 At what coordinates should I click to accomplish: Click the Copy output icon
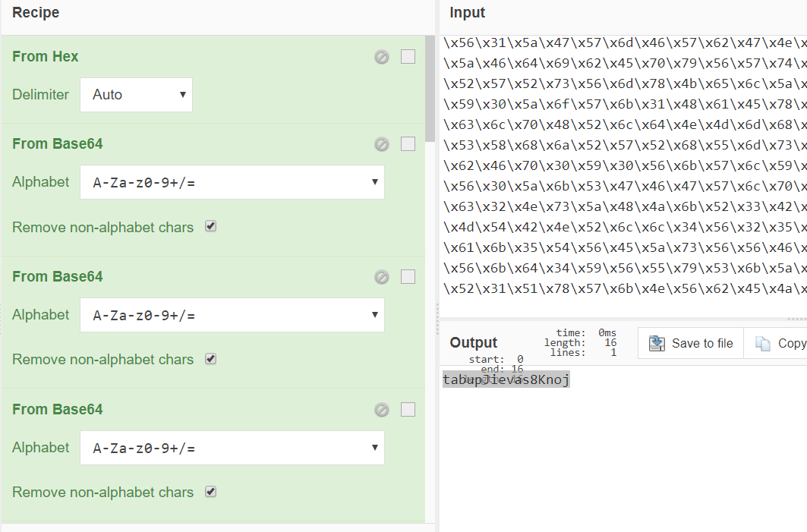click(763, 344)
